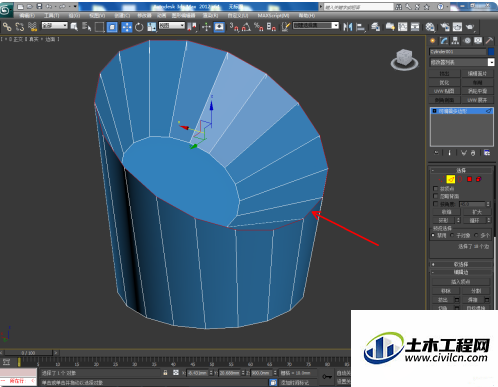Toggle the Selection Lock padlock
This screenshot has height=387, width=498.
point(165,373)
